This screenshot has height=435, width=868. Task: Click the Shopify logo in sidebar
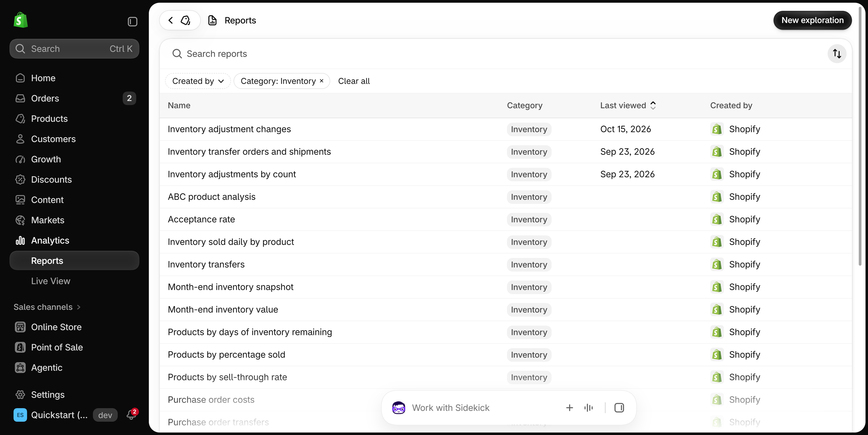(21, 20)
